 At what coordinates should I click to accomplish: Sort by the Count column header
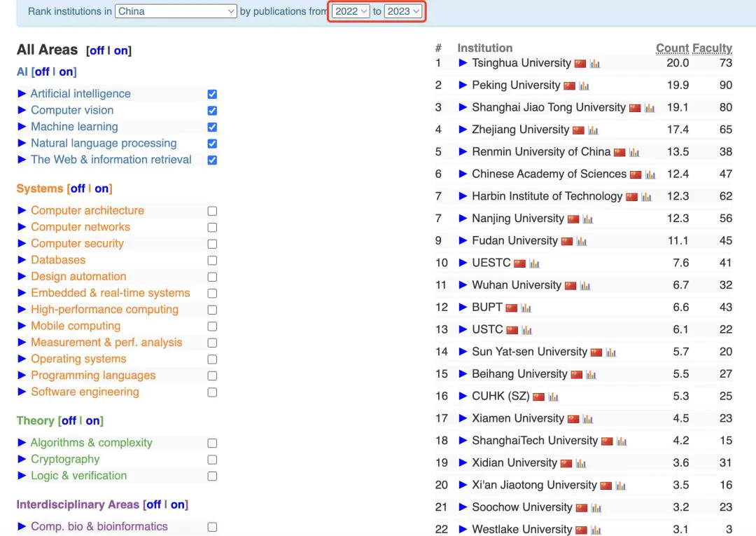click(x=672, y=48)
